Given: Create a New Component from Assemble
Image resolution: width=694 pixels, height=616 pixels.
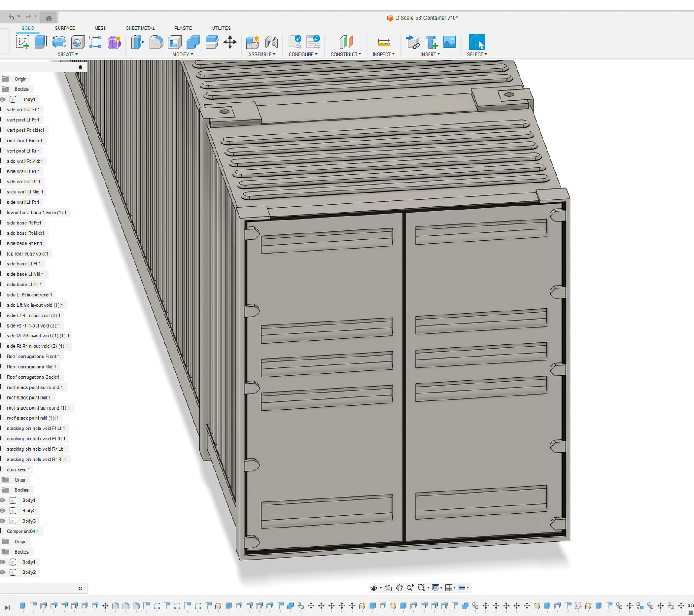Looking at the screenshot, I should pos(252,42).
